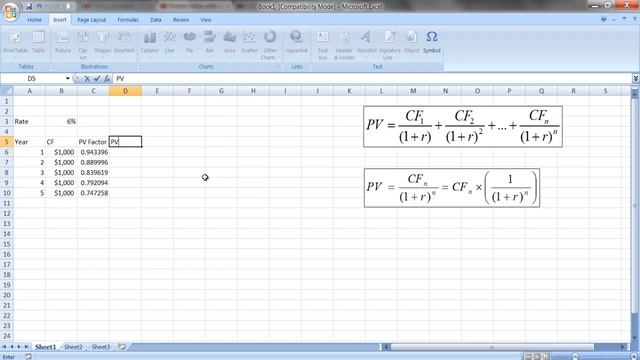Click the multi-term PV sum formula image
The image size is (640, 360).
tap(463, 127)
